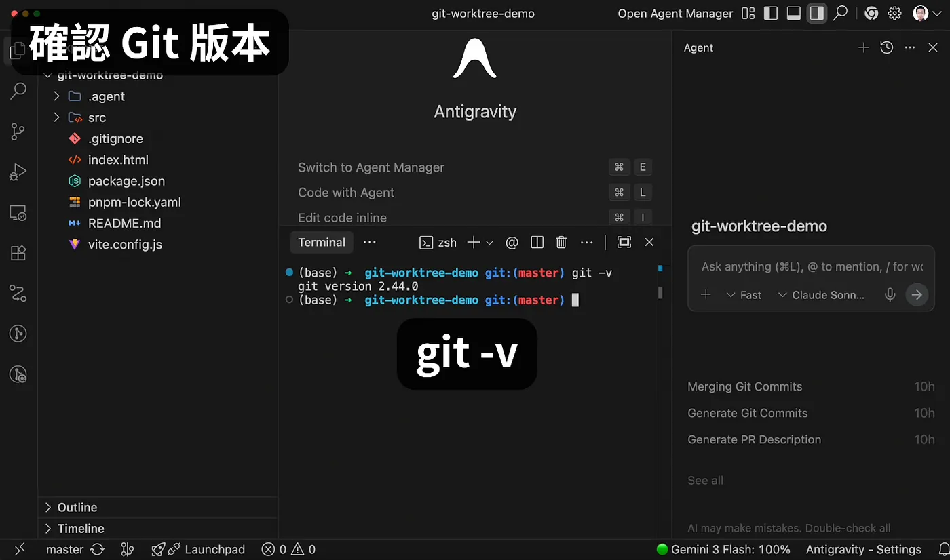Open the Search view in the activity bar

[x=18, y=91]
